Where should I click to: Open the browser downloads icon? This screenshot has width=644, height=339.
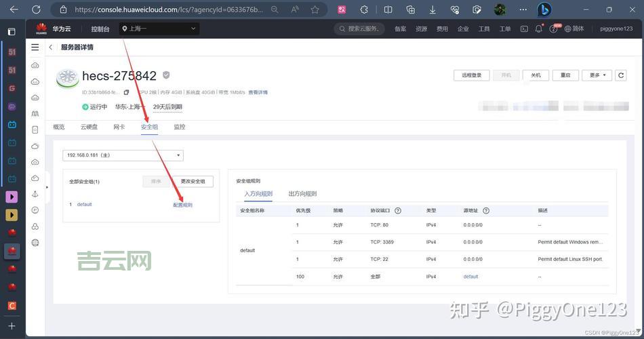click(432, 9)
